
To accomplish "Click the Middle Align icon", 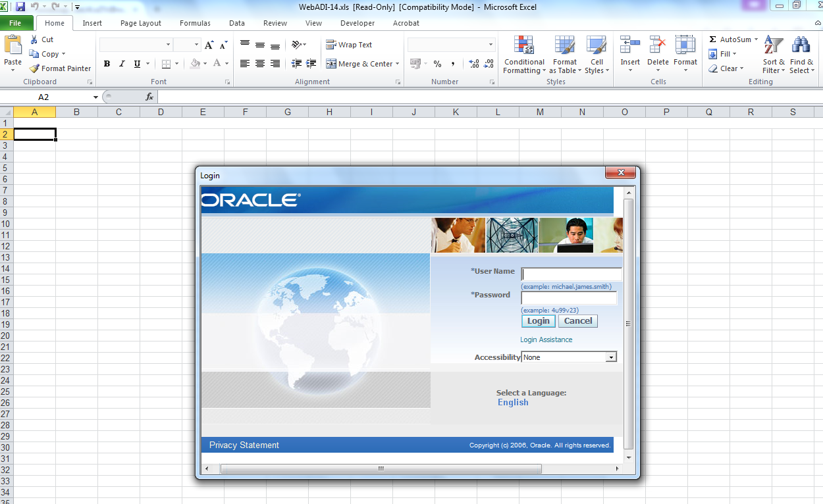I will pyautogui.click(x=260, y=45).
